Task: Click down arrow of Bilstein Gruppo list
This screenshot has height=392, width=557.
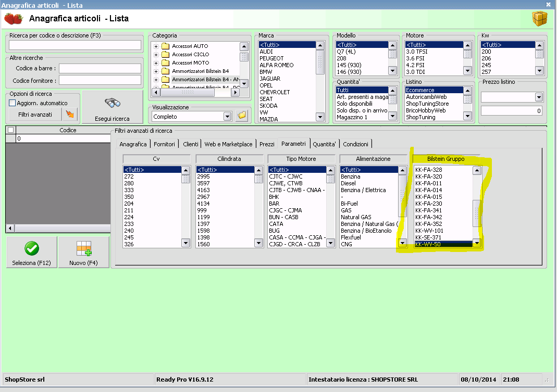Action: (x=477, y=243)
